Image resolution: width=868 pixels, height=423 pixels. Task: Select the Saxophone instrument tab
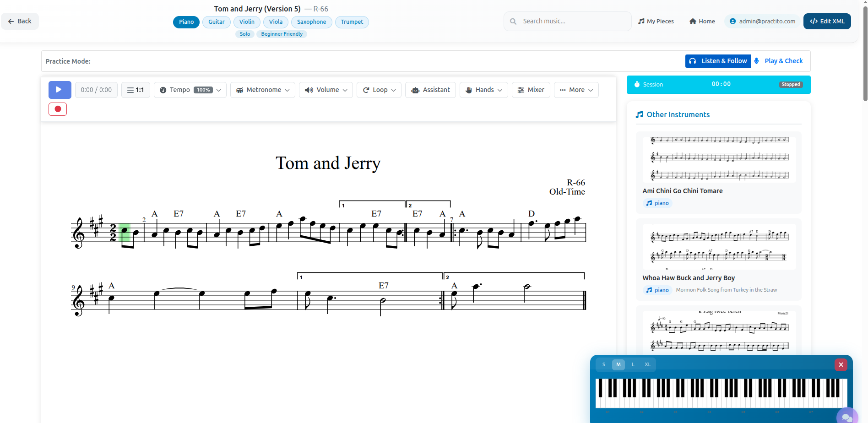coord(311,22)
